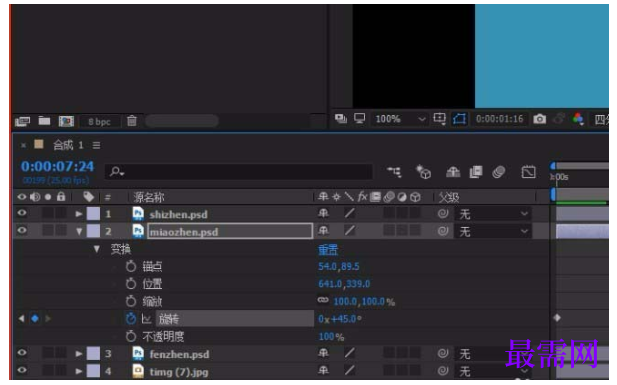Open the 合成 1 panel menu
Image resolution: width=617 pixels, height=385 pixels.
click(96, 145)
